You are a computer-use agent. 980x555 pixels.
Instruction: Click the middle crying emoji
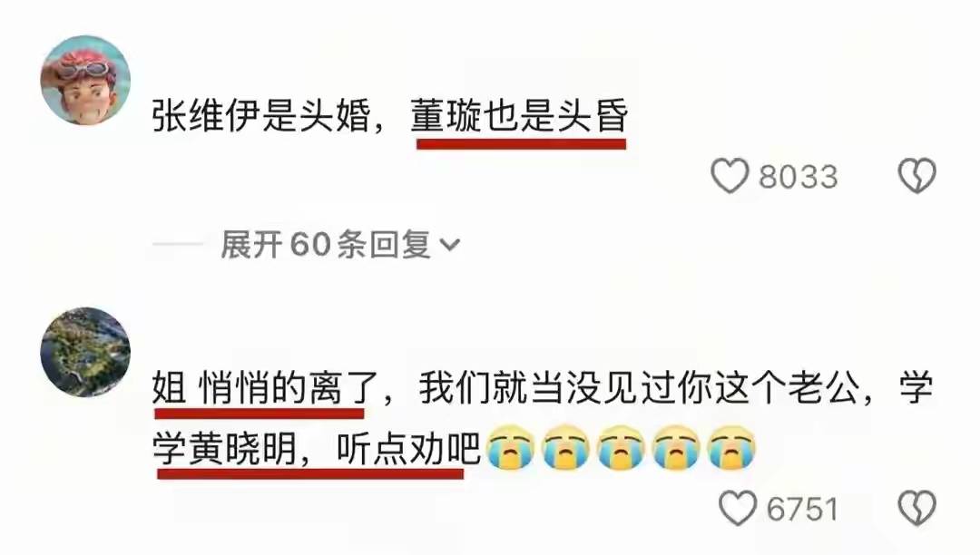622,448
